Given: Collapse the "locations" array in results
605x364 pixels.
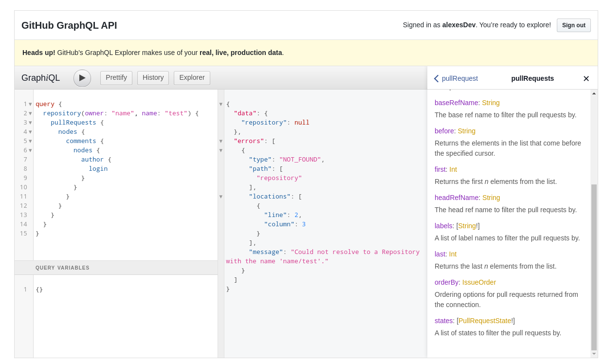Looking at the screenshot, I should click(221, 197).
